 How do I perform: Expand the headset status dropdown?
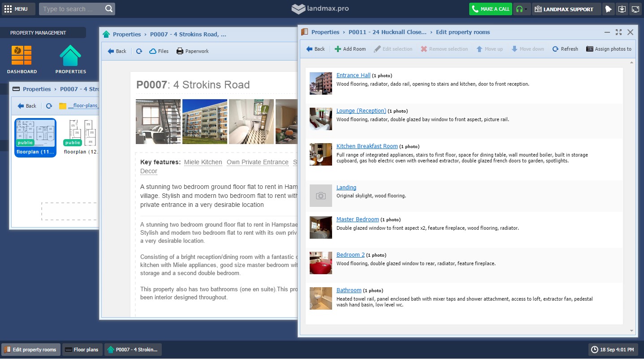[x=522, y=9]
